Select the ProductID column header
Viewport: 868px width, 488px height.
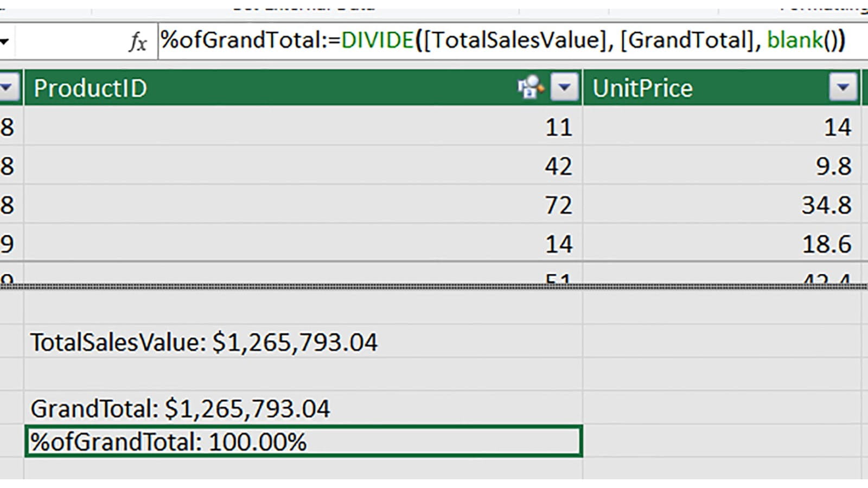point(271,88)
